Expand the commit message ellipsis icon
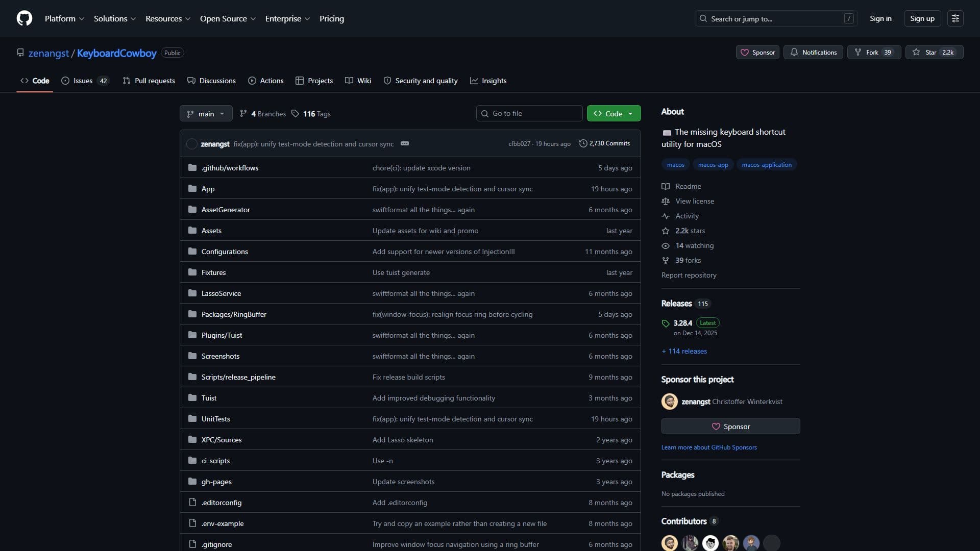Screen dimensions: 980x551 point(405,144)
